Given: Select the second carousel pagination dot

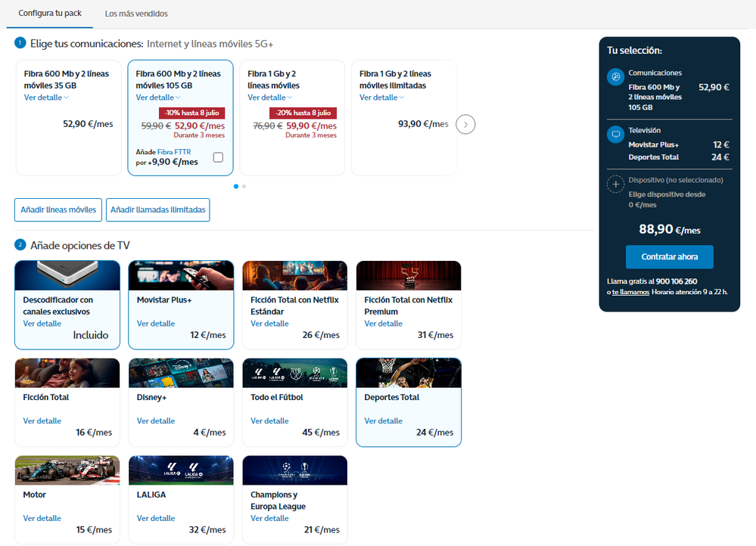Looking at the screenshot, I should [x=244, y=186].
